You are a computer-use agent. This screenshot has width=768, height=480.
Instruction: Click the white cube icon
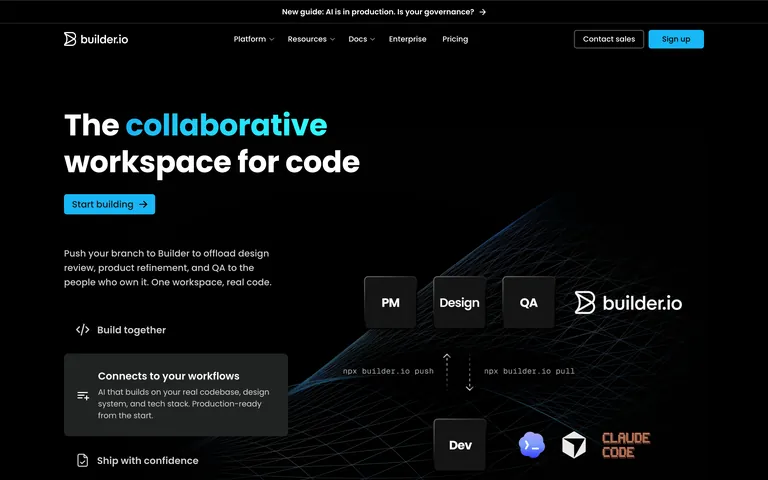pyautogui.click(x=574, y=445)
